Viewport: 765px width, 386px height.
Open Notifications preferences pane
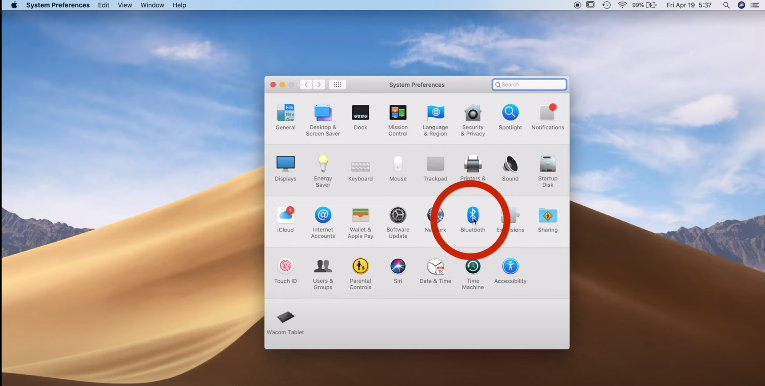tap(548, 117)
